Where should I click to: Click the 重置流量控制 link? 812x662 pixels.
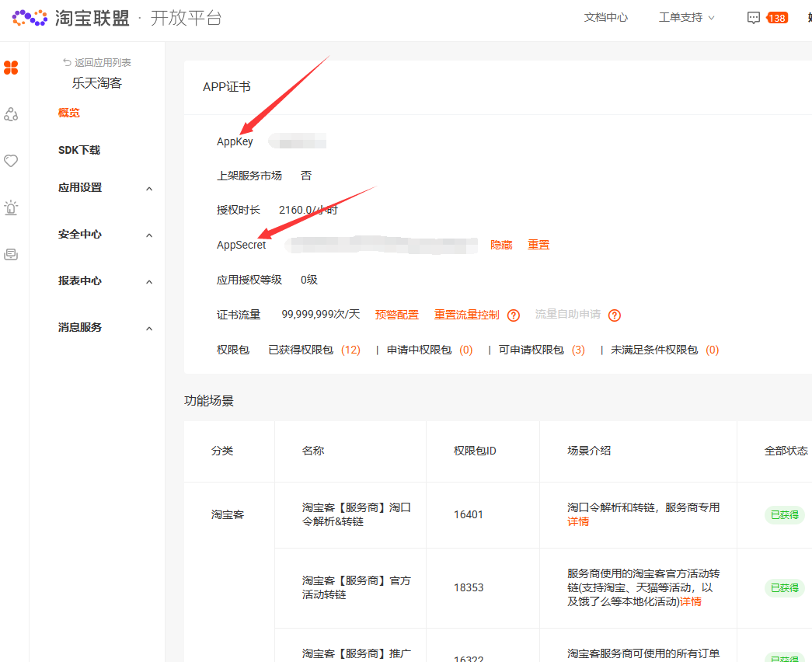click(466, 315)
